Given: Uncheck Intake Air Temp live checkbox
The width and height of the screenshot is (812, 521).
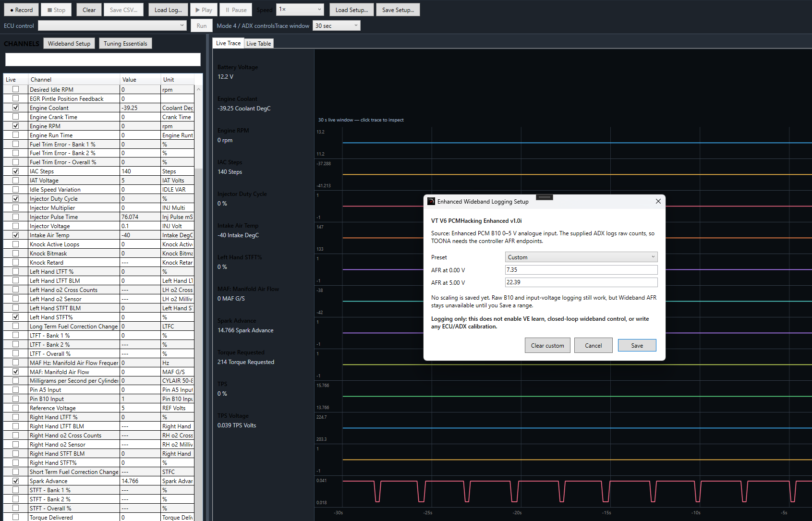Looking at the screenshot, I should click(16, 235).
